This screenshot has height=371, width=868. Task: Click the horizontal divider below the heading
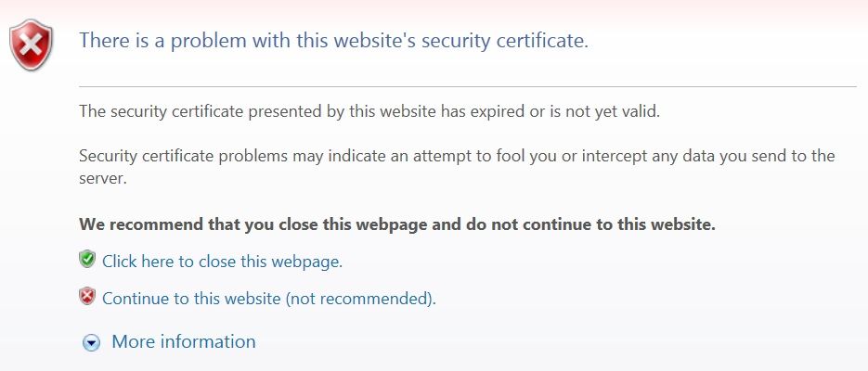pos(468,87)
